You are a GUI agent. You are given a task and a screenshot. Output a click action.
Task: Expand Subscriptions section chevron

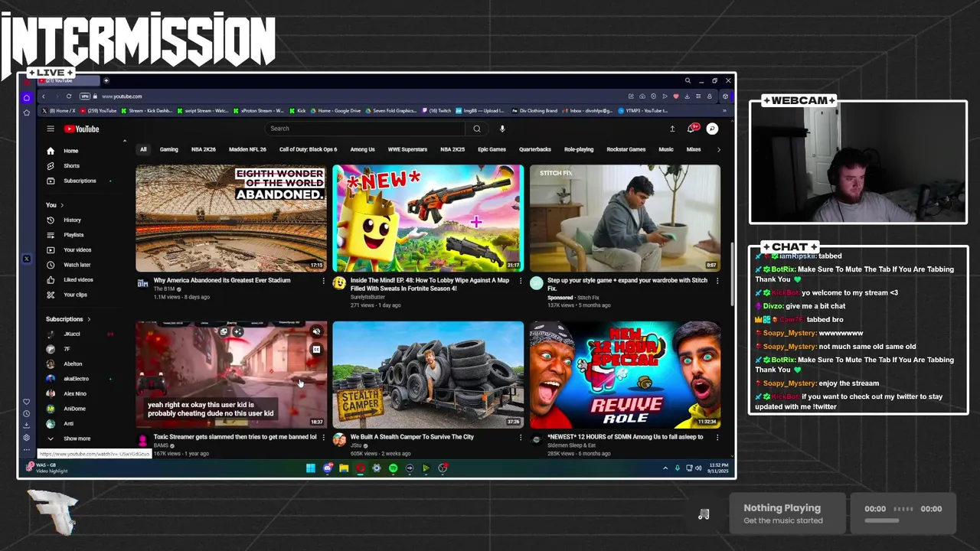(89, 319)
